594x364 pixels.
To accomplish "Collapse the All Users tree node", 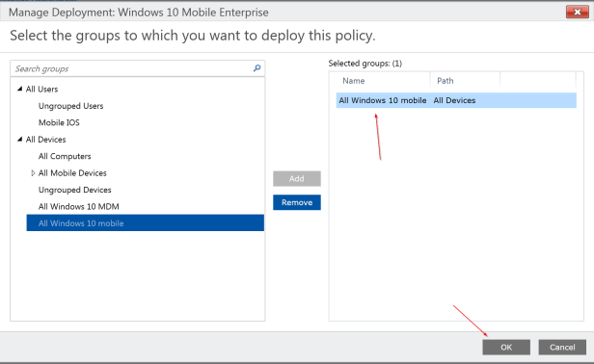I will tap(19, 89).
